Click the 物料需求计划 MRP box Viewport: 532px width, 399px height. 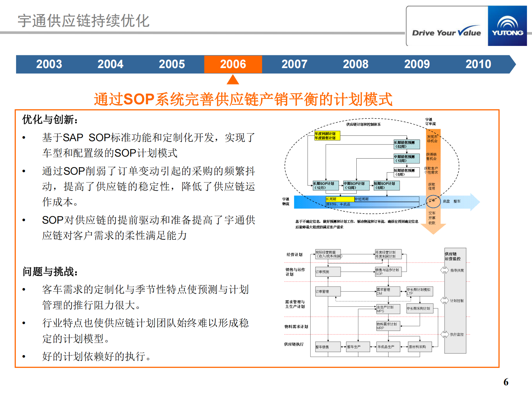point(388,326)
